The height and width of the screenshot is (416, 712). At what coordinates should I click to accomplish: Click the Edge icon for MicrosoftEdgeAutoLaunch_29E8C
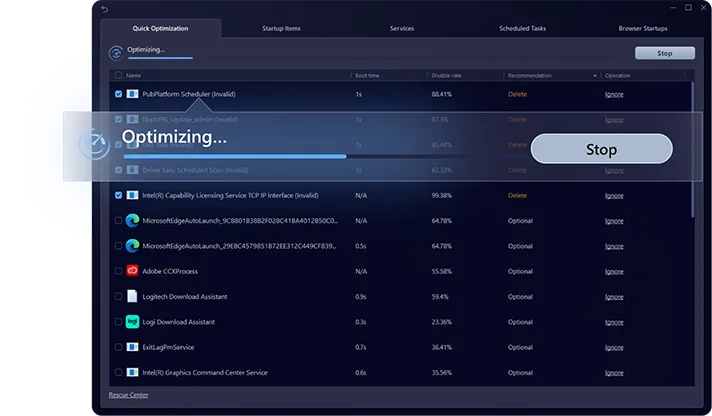pyautogui.click(x=132, y=246)
